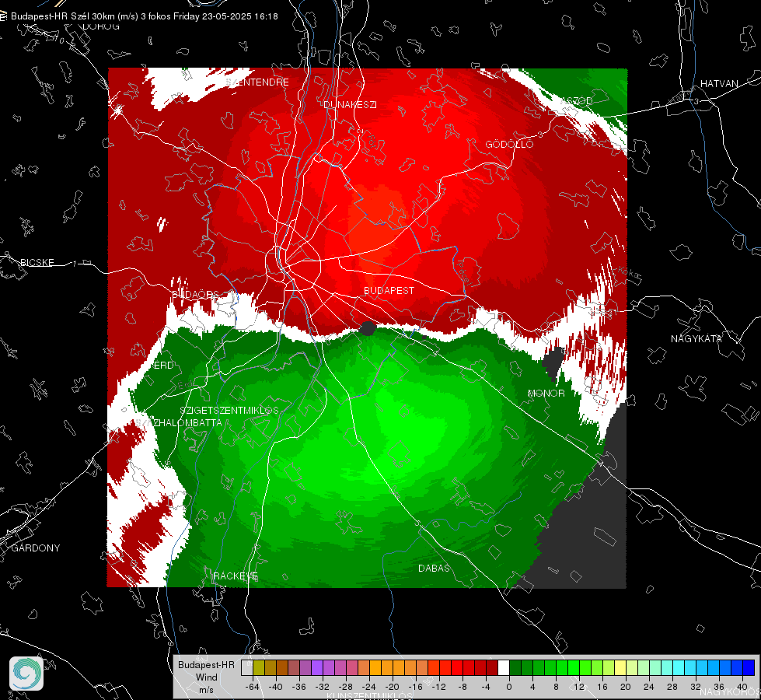
Task: Click the DABAS town label
Action: click(434, 568)
